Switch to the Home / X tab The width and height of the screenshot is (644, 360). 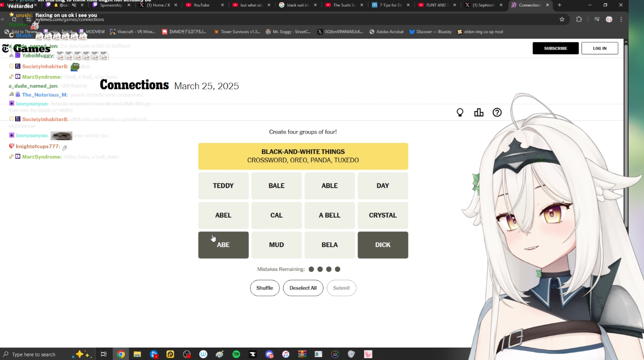point(158,5)
